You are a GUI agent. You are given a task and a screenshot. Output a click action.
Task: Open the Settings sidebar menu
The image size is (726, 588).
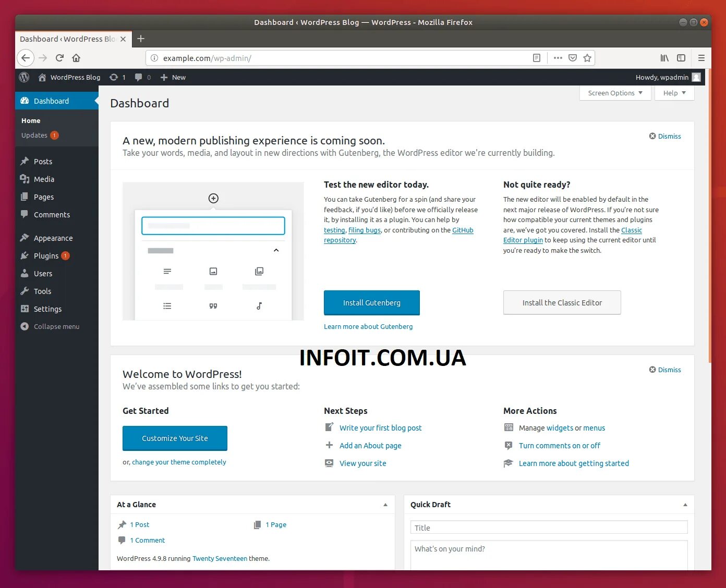(57, 309)
